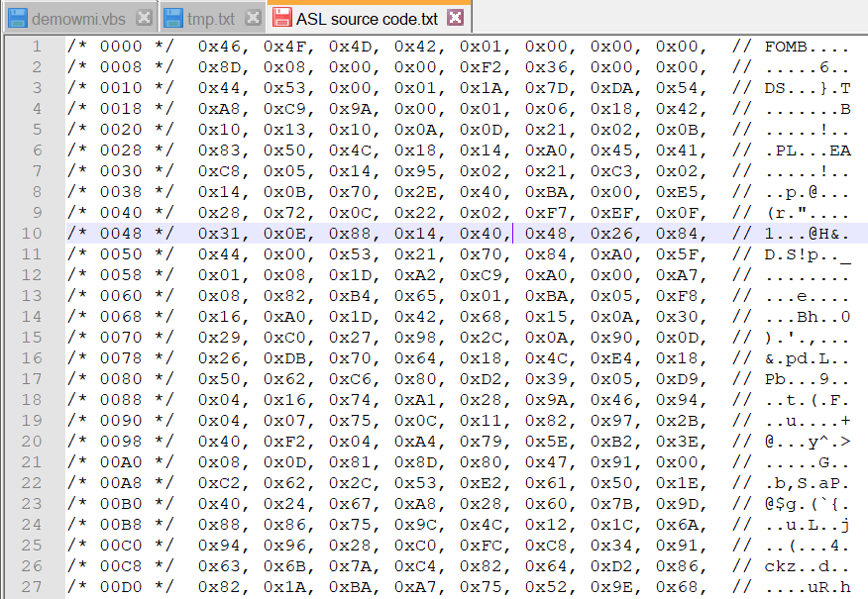Click line number 20 in the margin
The width and height of the screenshot is (868, 599).
click(32, 442)
